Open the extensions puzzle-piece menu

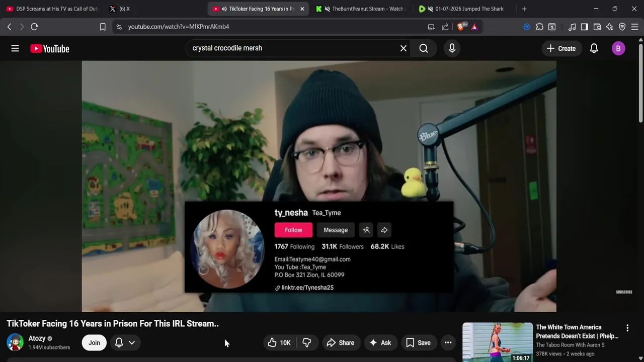(x=539, y=27)
